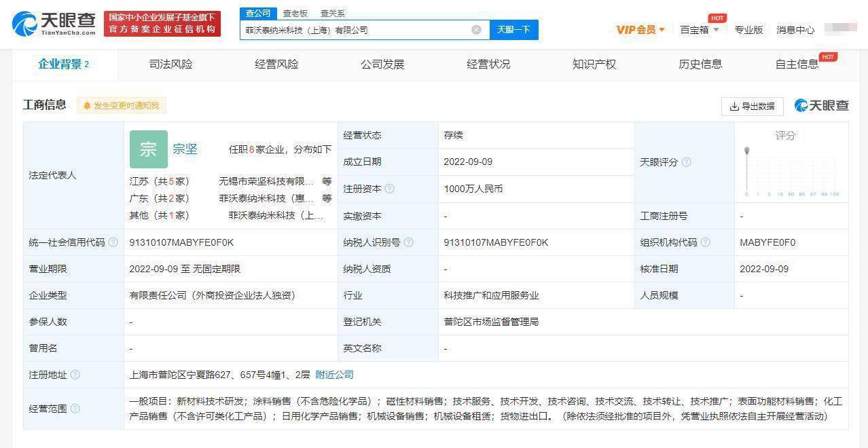This screenshot has height=448, width=868.
Task: Click the question mark beside 天眼评分
Action: (x=686, y=162)
